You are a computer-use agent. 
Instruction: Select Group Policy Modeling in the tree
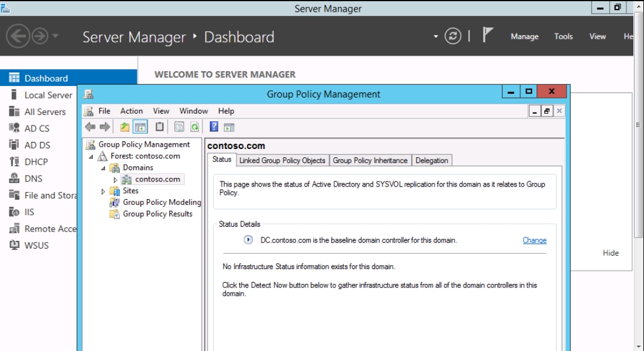pyautogui.click(x=162, y=202)
